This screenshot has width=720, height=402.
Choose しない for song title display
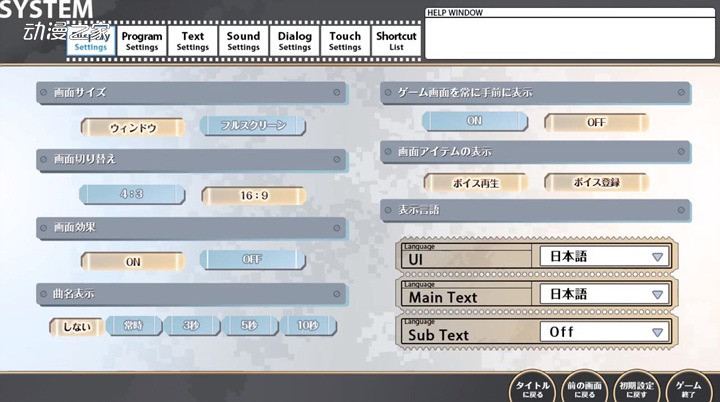point(77,327)
